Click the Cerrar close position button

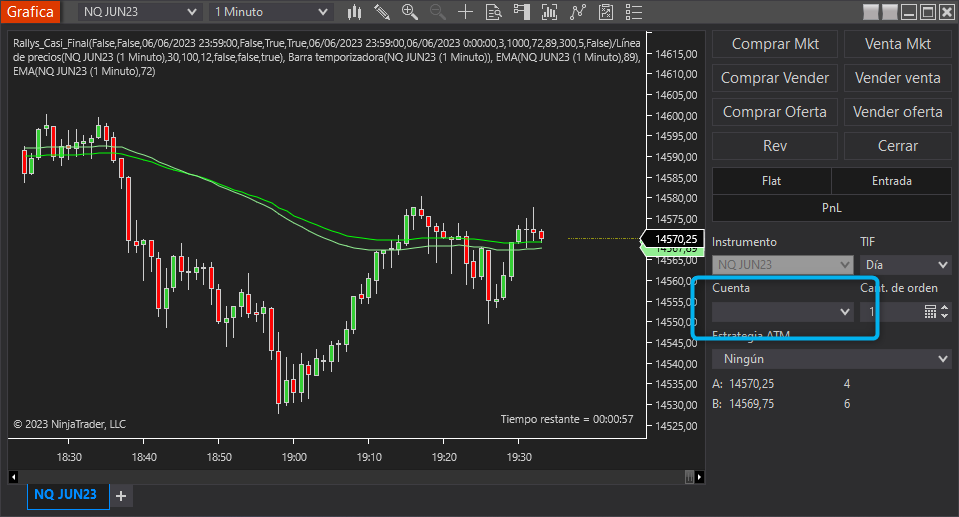(897, 146)
